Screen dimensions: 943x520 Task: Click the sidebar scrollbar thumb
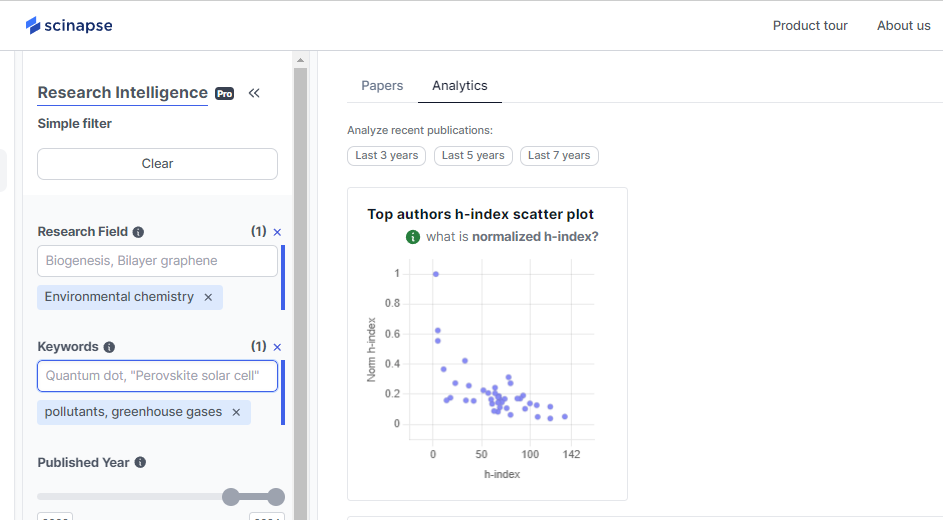[300, 293]
